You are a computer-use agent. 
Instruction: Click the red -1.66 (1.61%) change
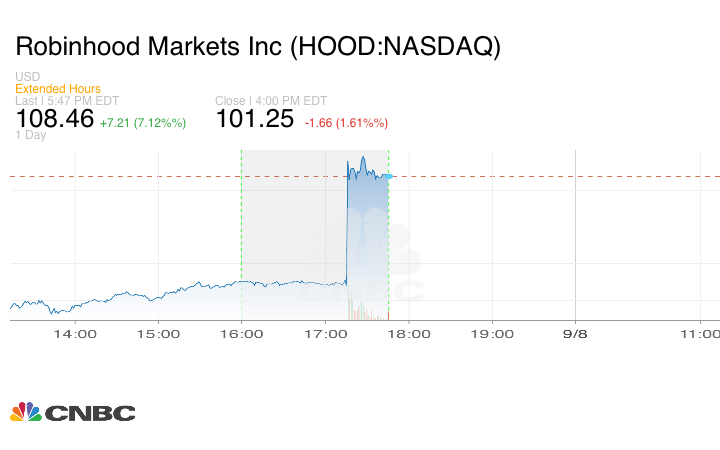345,123
